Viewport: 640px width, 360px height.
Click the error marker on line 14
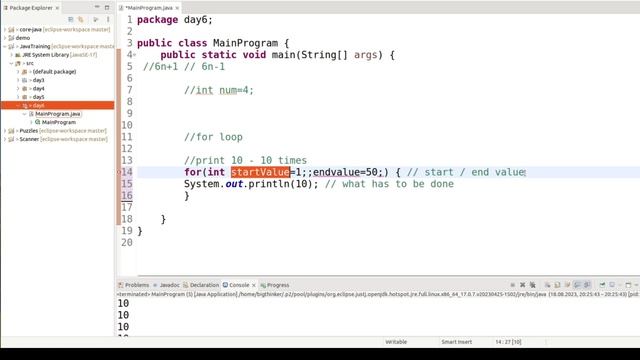(x=119, y=172)
